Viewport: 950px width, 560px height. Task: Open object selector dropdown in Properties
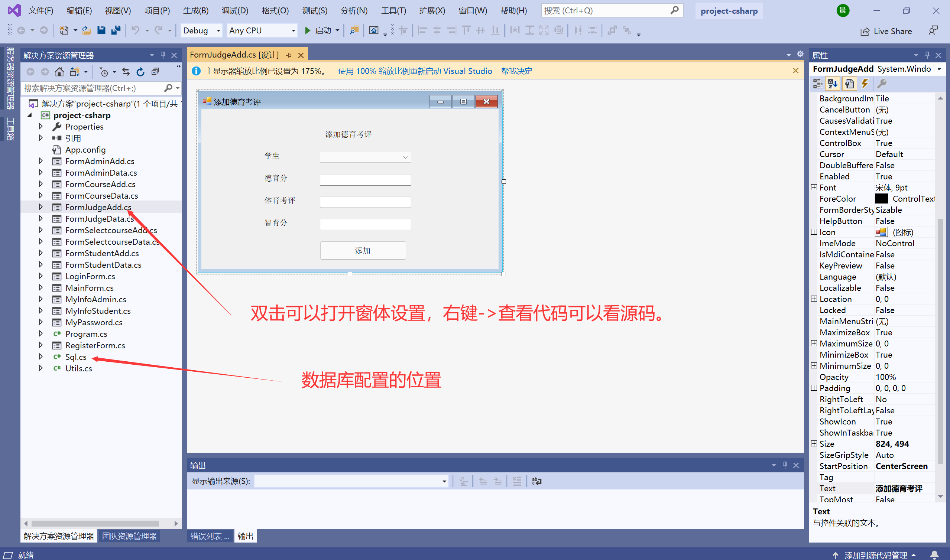tap(939, 69)
